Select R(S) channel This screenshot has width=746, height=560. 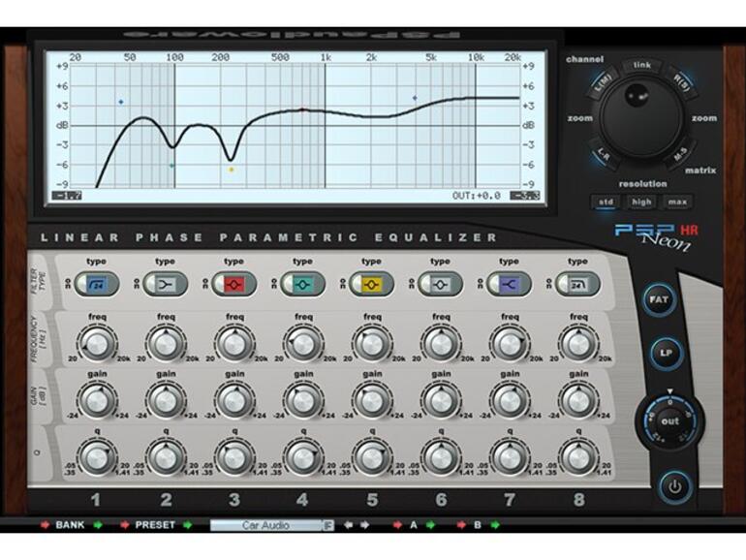[x=682, y=82]
